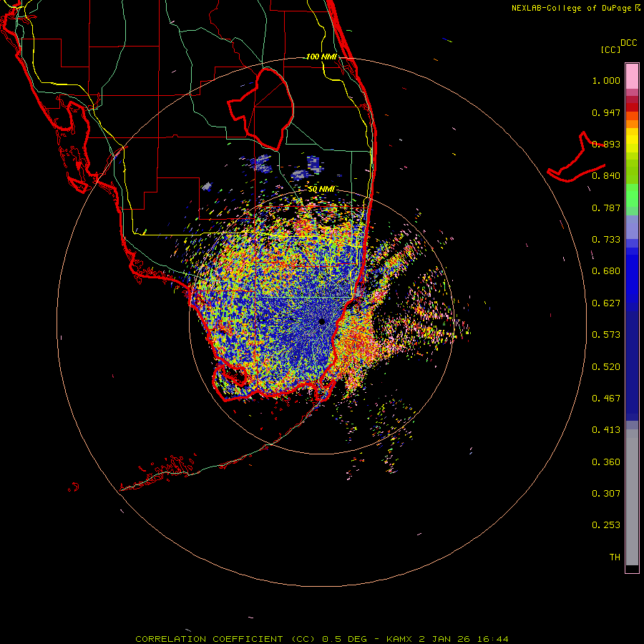This screenshot has width=644, height=644.
Task: Click the gray low-value segment of color bar
Action: click(x=632, y=497)
